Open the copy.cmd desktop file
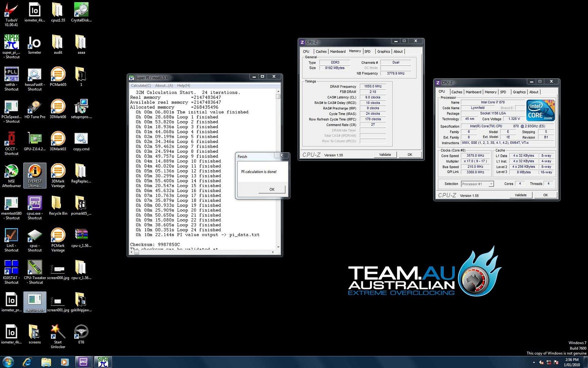 (81, 141)
